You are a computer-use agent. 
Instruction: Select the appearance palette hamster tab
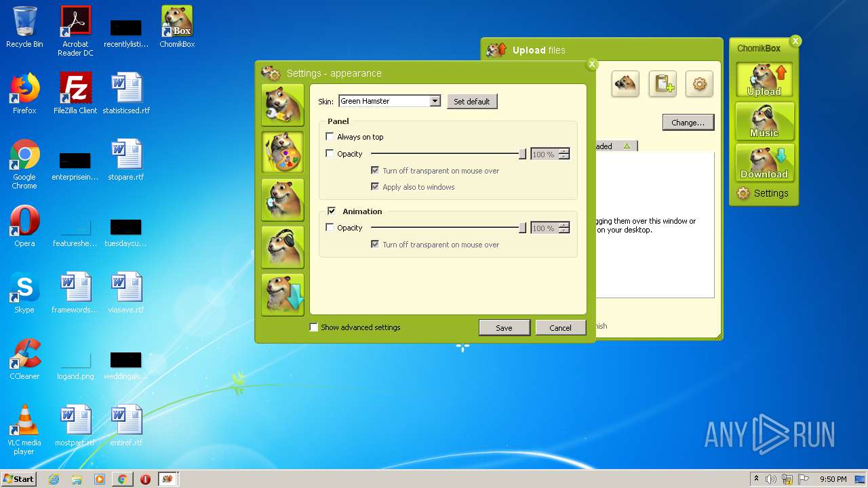point(283,152)
